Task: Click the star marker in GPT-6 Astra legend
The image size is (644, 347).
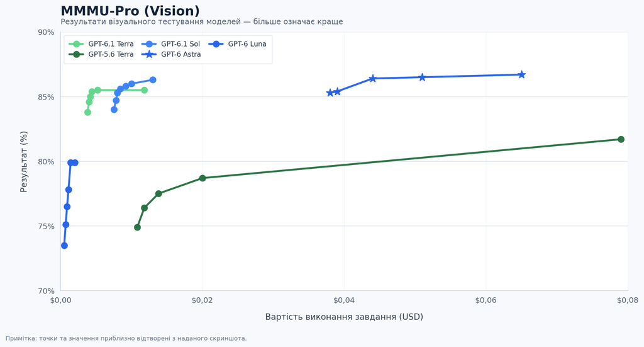Action: coord(148,54)
